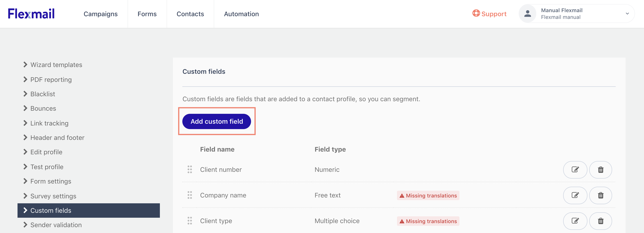Edit the Client number field

pyautogui.click(x=575, y=170)
